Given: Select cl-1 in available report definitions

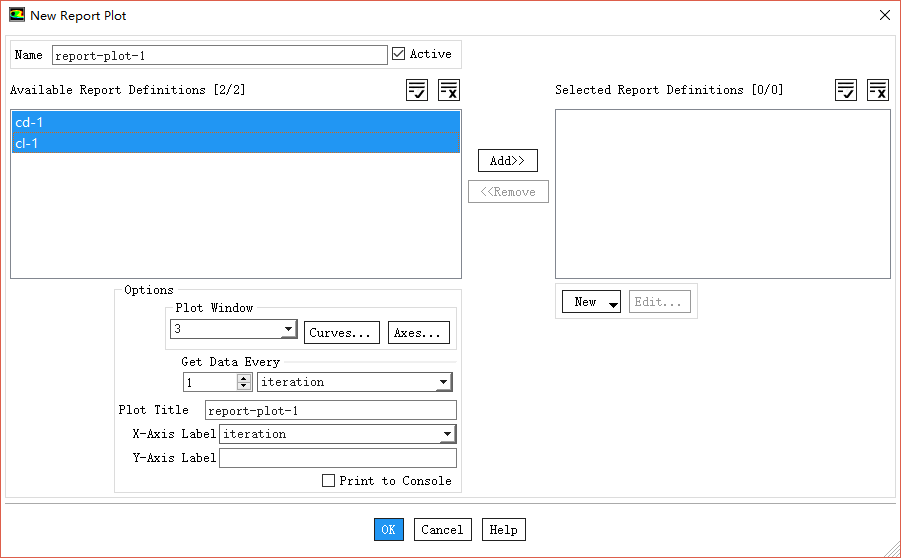Looking at the screenshot, I should point(235,143).
